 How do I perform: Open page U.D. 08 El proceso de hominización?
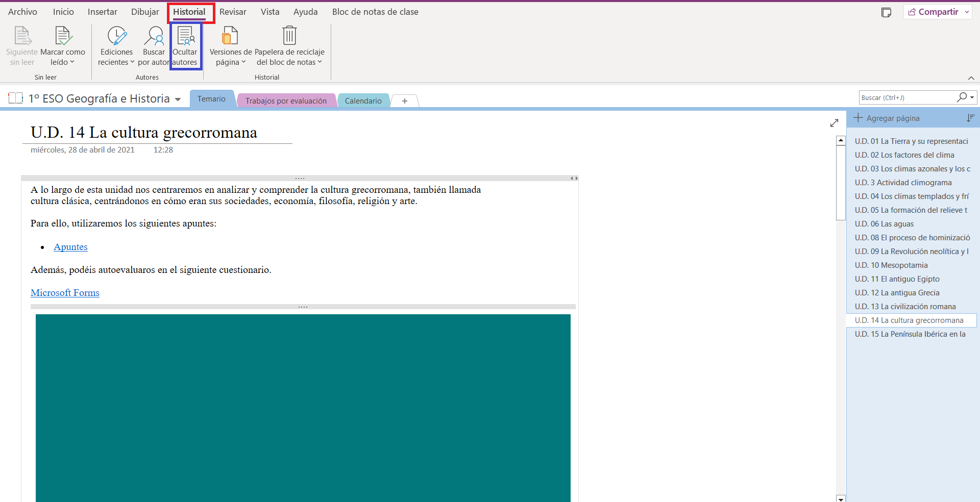pyautogui.click(x=912, y=238)
